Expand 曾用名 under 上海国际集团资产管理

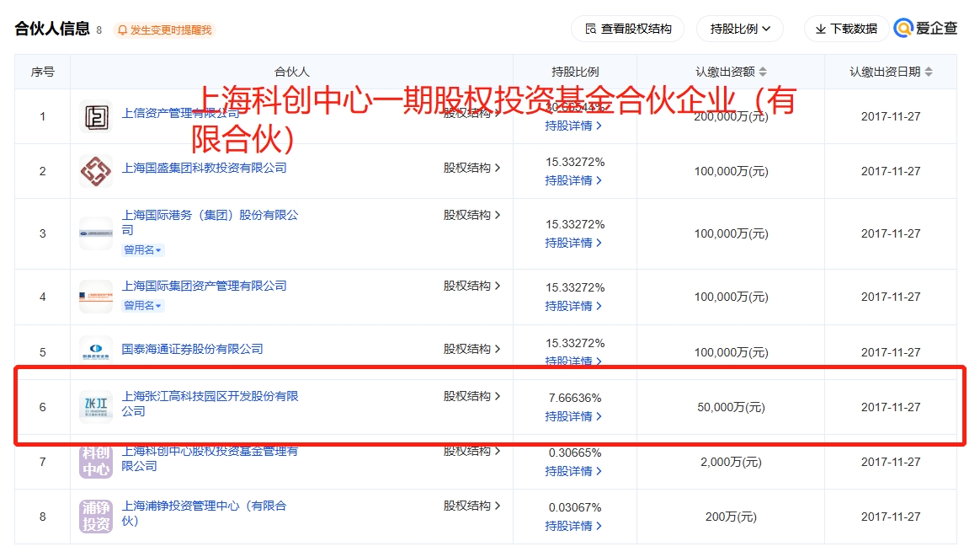(142, 305)
